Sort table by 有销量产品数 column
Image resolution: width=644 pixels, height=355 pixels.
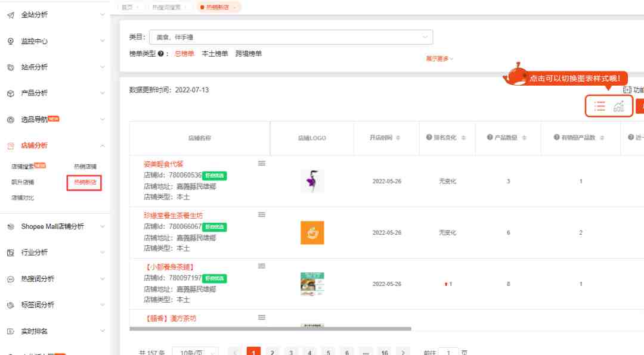click(x=602, y=138)
